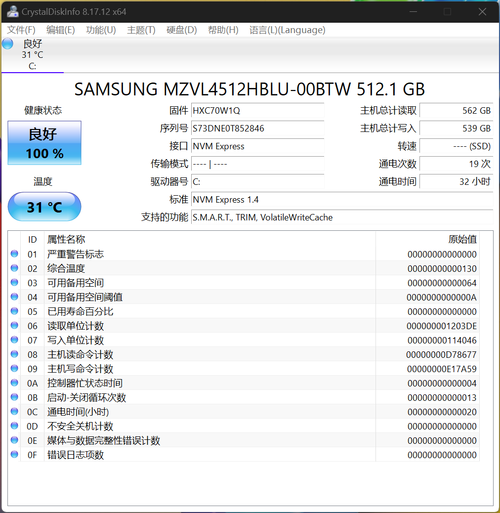Click the 31 °C temperature button

pyautogui.click(x=44, y=207)
